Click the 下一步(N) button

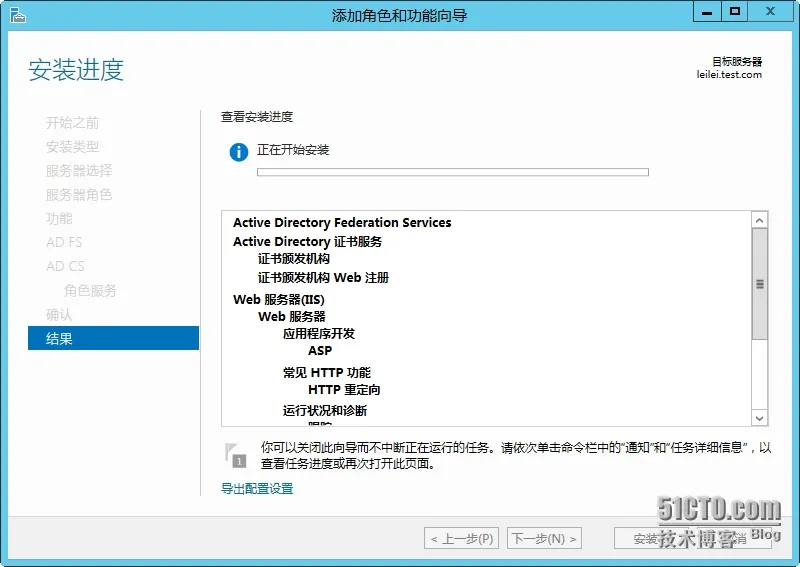tap(544, 538)
